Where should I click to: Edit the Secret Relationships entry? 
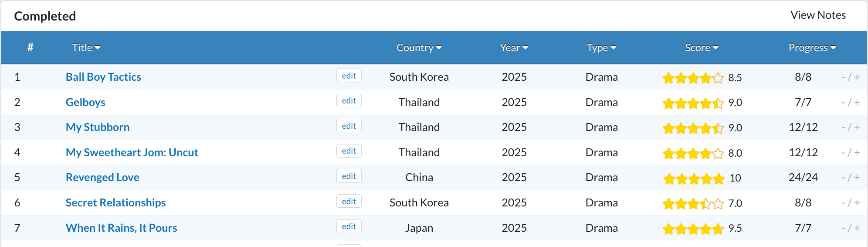[x=349, y=202]
